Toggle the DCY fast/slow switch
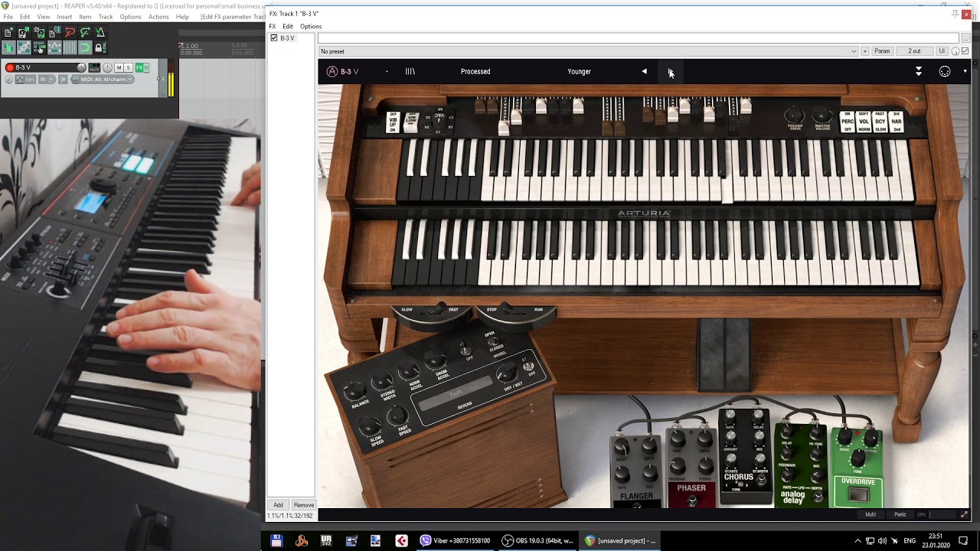980x551 pixels. tap(880, 122)
